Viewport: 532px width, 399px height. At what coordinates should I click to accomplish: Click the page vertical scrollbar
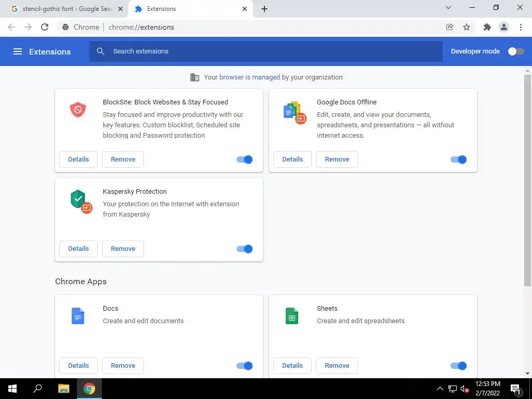(x=527, y=180)
